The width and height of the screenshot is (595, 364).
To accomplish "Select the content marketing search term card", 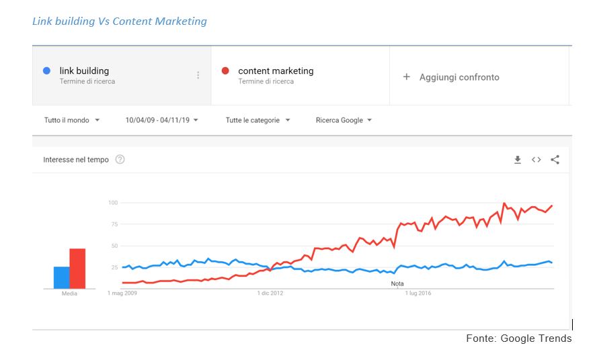I will pos(300,75).
